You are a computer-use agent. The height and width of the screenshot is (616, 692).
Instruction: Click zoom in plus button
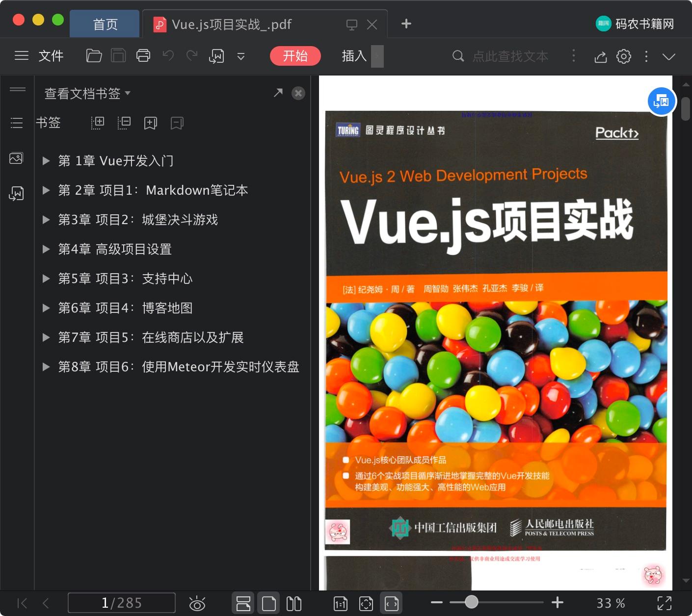coord(558,602)
